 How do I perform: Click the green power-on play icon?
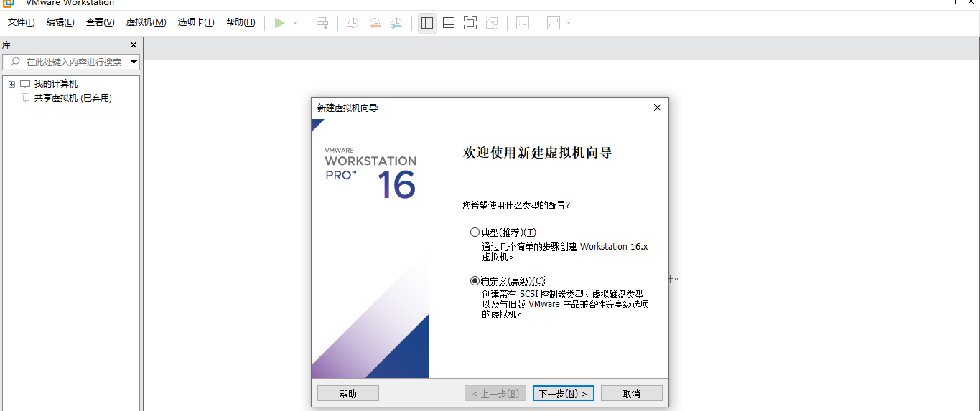click(x=280, y=23)
